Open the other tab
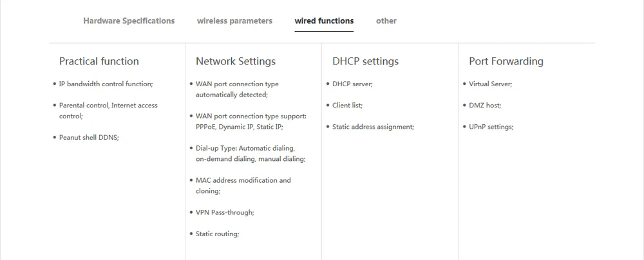This screenshot has height=260, width=644. pos(386,21)
